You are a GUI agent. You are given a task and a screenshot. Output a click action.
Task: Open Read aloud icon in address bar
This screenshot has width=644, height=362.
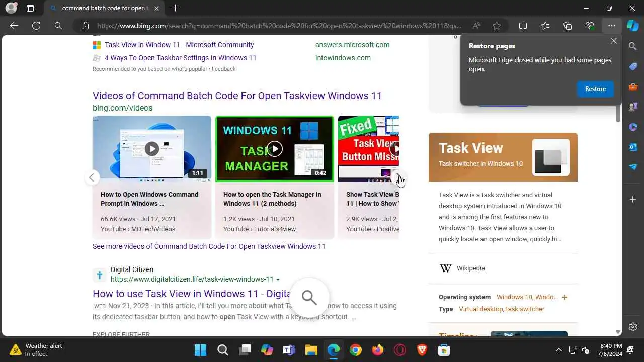[476, 26]
